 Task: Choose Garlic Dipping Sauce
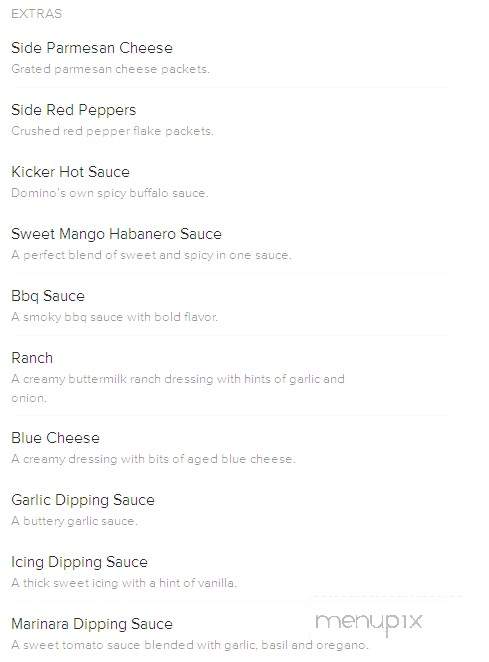[x=83, y=500]
